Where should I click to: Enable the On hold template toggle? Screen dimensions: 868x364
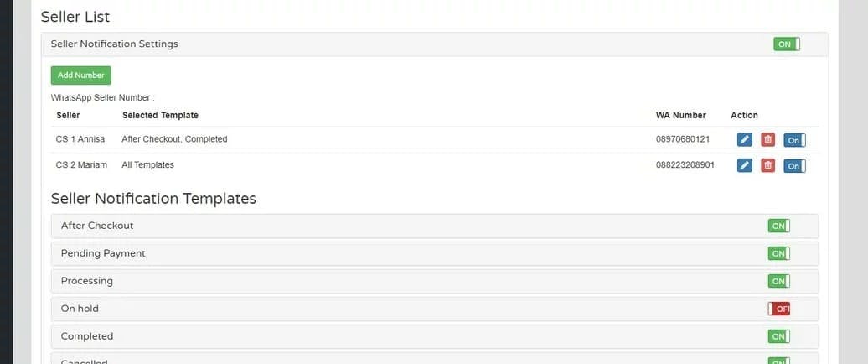point(779,309)
